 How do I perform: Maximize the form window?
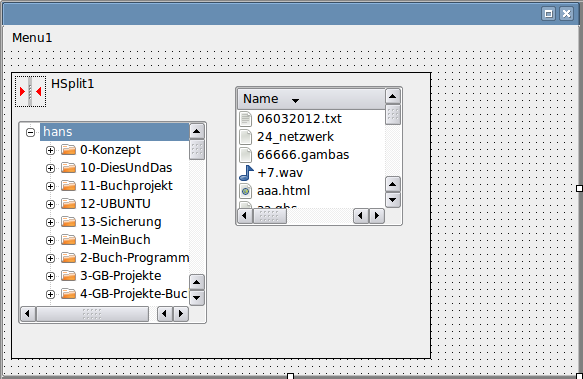(x=548, y=14)
